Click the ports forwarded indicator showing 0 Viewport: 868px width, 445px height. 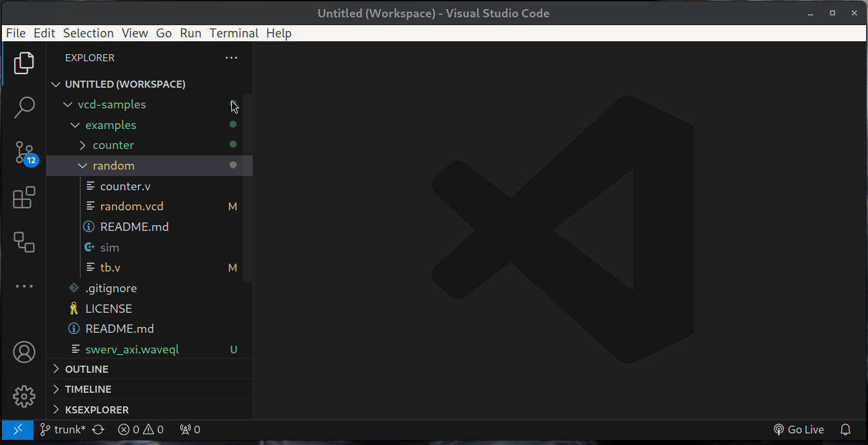click(189, 430)
